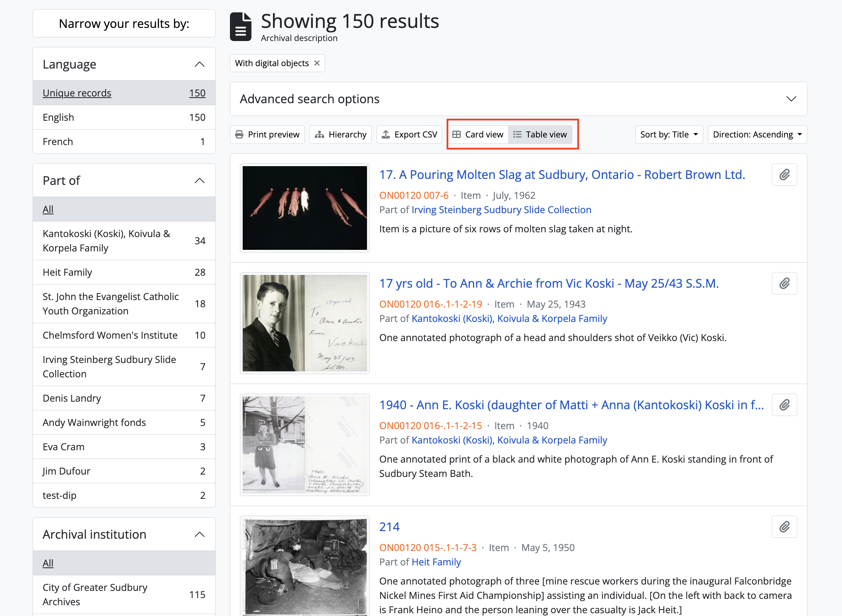Open the Irving Steinberg Sudbury Slide Collection link

coord(501,210)
